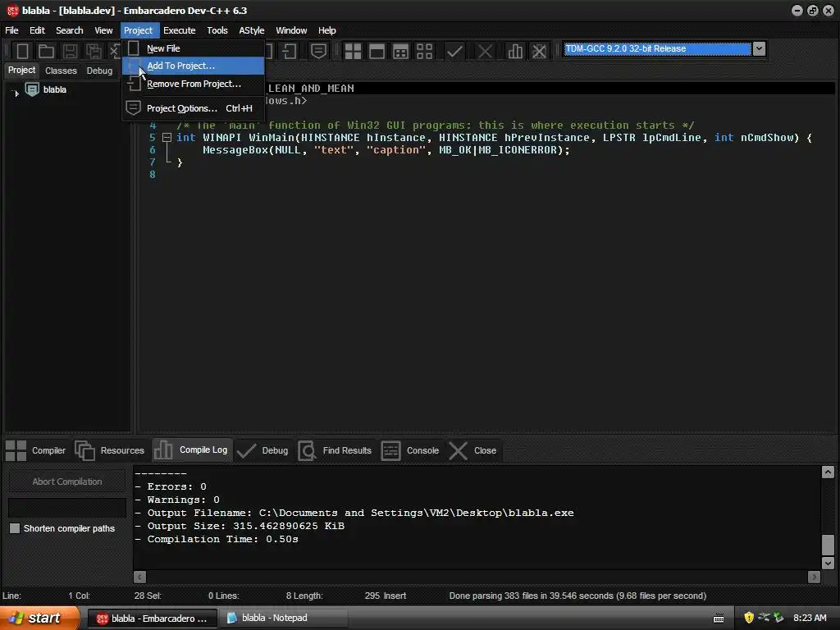Open the Compiler bottom tab
The image size is (840, 630).
[x=35, y=450]
